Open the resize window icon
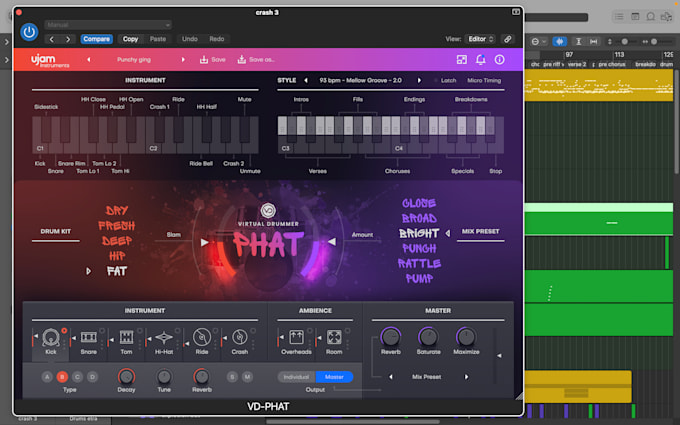Image resolution: width=680 pixels, height=425 pixels. 462,59
